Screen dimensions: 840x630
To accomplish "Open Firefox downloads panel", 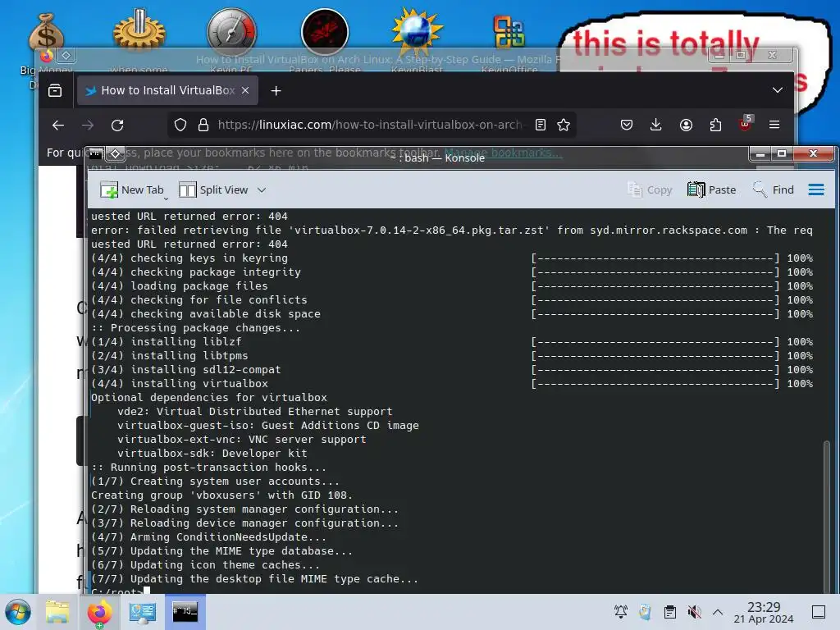I will [655, 125].
